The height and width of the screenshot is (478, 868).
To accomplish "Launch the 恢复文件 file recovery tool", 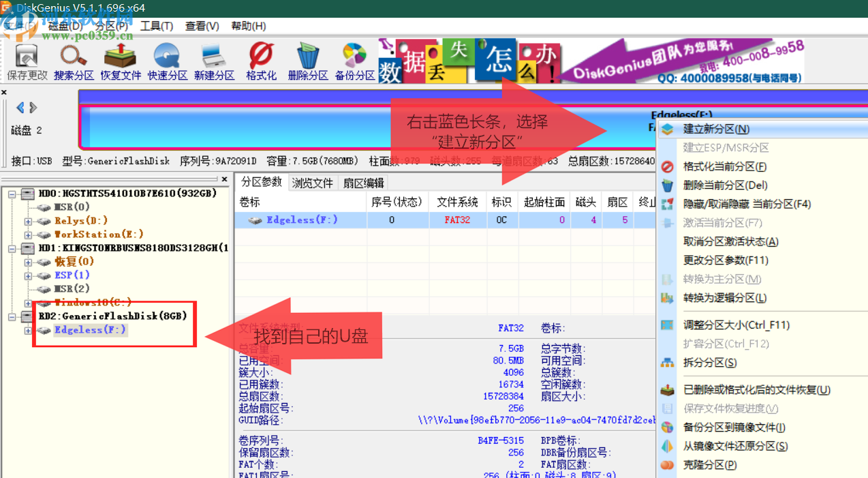I will point(121,61).
